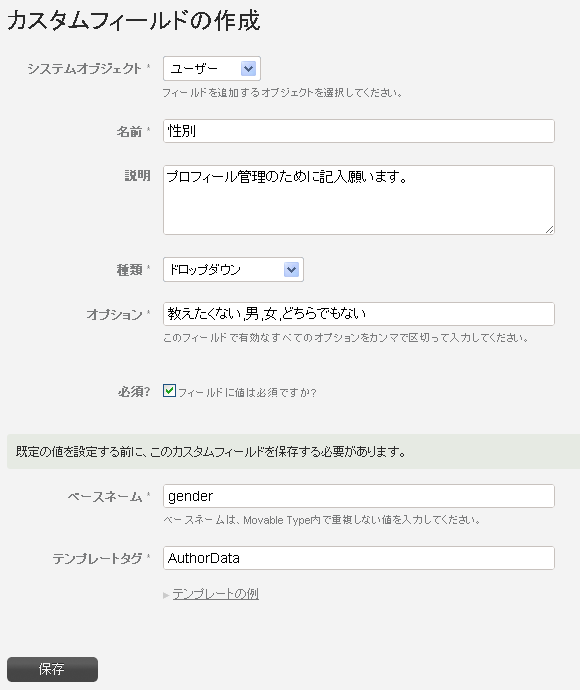Click the 必須? field label
580x690 pixels.
click(x=134, y=392)
